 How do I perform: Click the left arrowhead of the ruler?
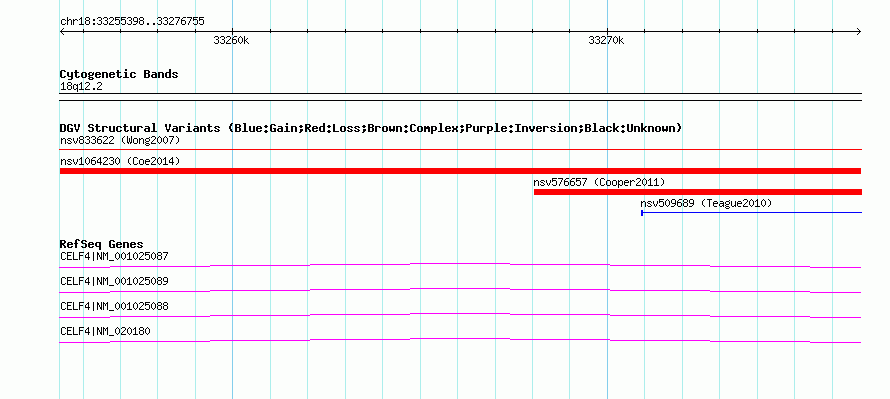(x=62, y=31)
